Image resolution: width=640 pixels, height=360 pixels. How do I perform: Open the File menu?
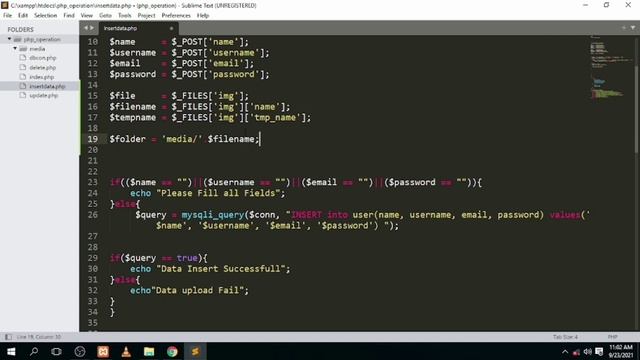coord(7,16)
